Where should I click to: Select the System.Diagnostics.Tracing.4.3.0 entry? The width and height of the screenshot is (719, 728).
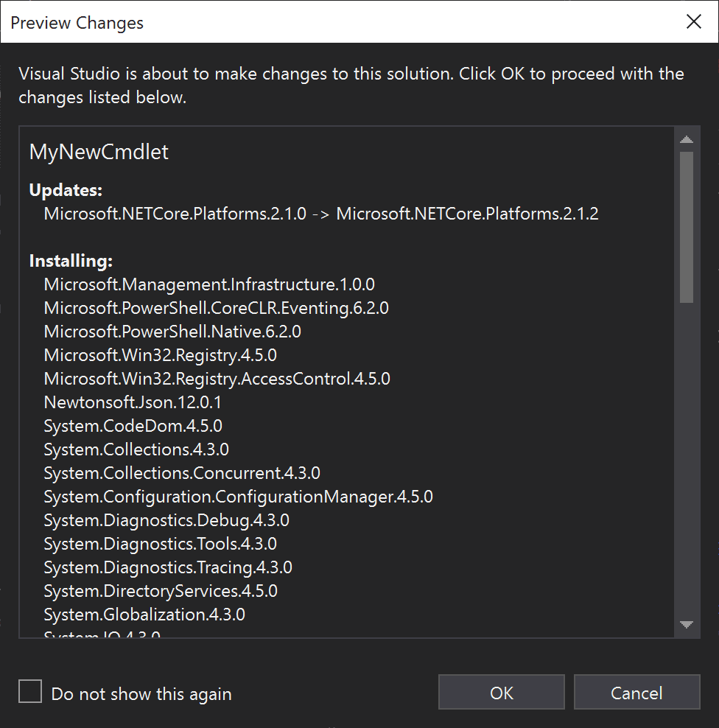(168, 567)
